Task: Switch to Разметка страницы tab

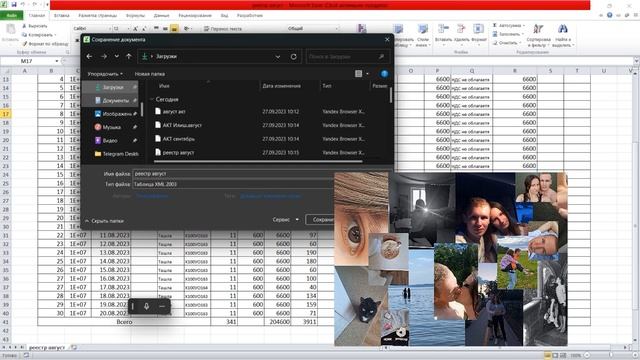Action: coord(98,16)
